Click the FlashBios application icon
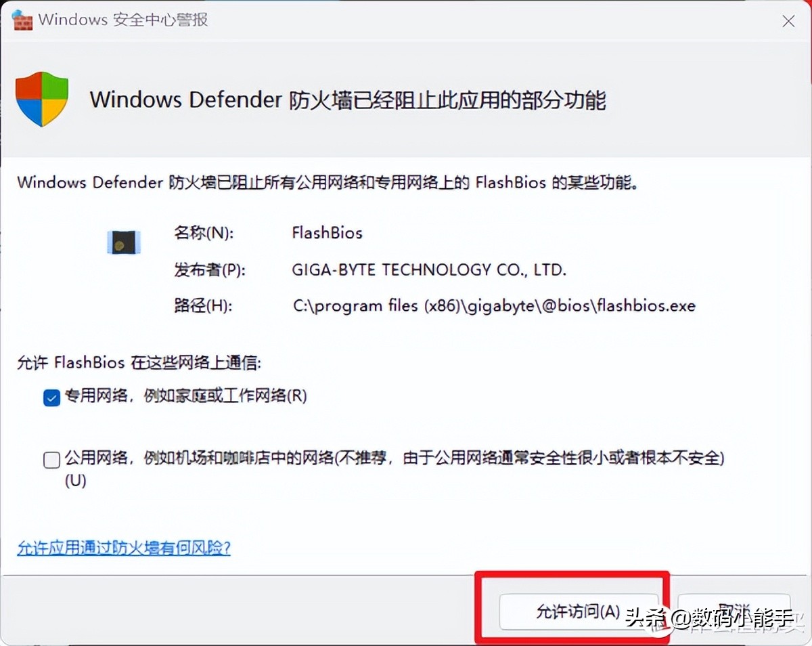The width and height of the screenshot is (812, 646). (125, 241)
